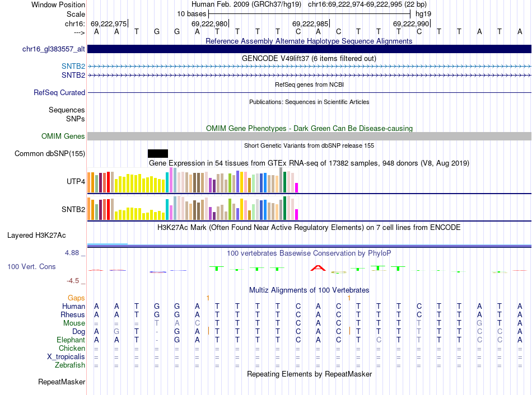Click the Common dbSNP(155) label
The image size is (532, 395).
pos(50,154)
